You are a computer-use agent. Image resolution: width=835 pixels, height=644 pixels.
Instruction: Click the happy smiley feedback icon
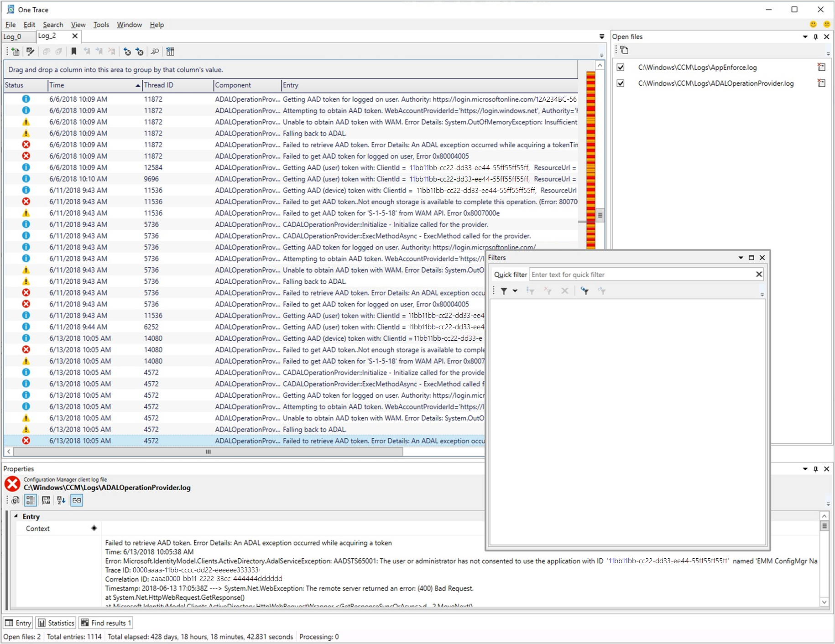point(813,24)
